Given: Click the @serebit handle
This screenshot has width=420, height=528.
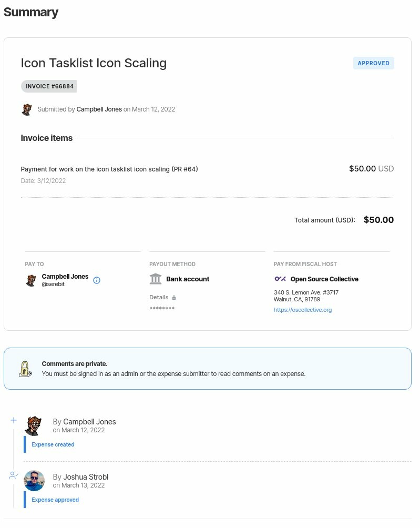Looking at the screenshot, I should click(x=53, y=284).
